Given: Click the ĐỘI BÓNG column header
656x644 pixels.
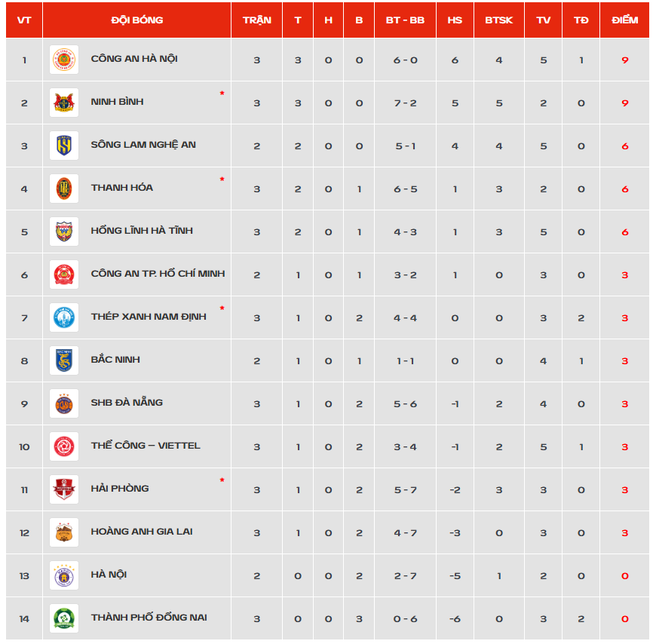Looking at the screenshot, I should pos(136,20).
